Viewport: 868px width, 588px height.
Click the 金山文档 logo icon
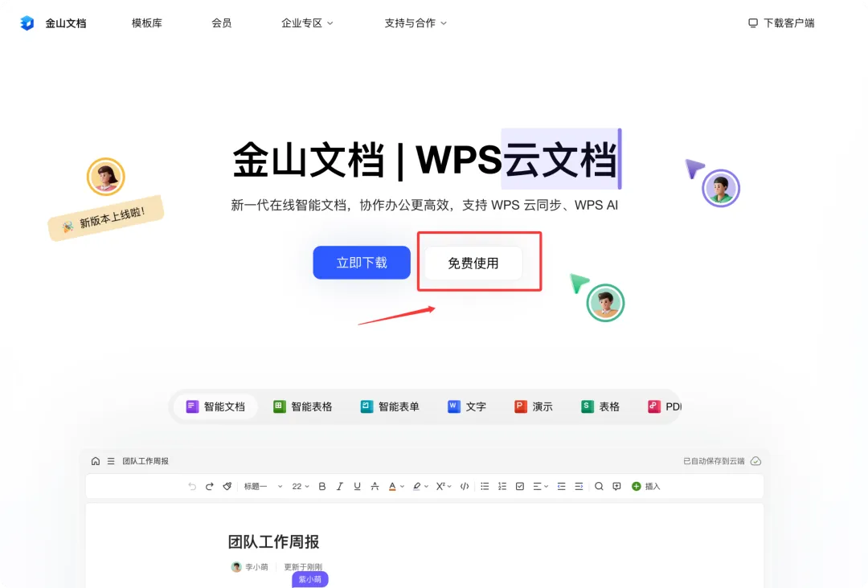point(27,23)
